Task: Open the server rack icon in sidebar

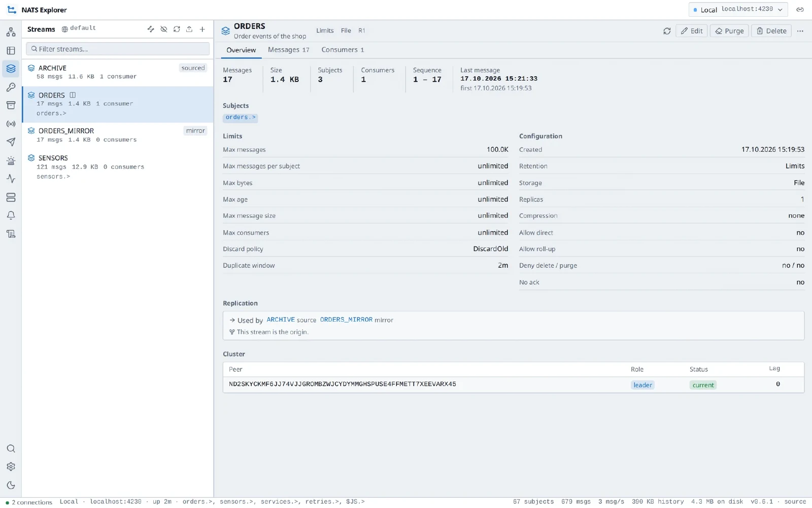Action: pos(11,197)
